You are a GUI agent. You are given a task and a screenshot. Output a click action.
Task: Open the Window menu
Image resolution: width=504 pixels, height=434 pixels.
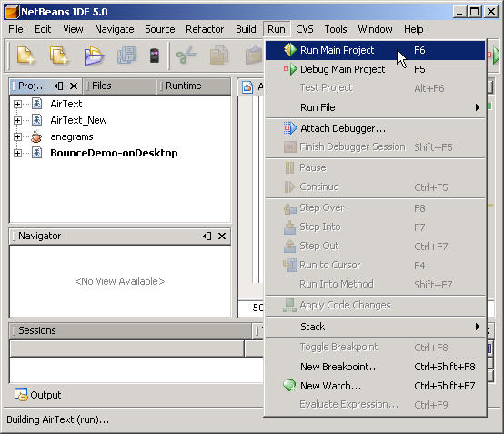pyautogui.click(x=375, y=29)
